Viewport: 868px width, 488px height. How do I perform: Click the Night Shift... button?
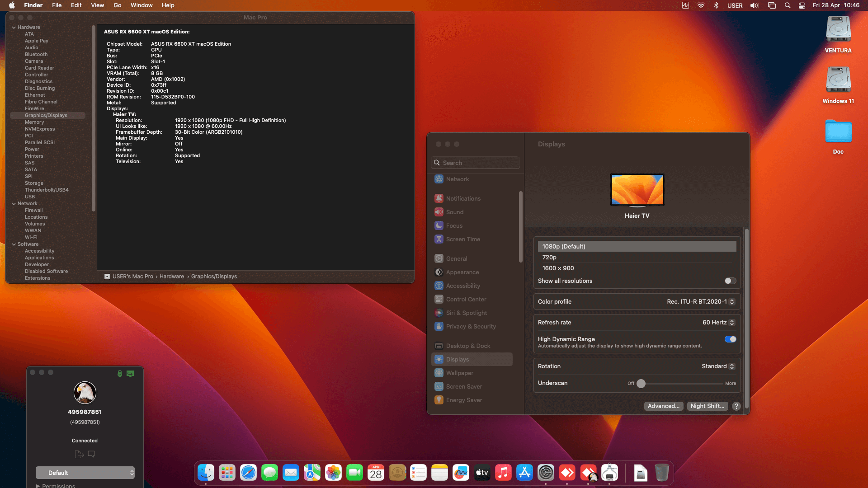[707, 406]
